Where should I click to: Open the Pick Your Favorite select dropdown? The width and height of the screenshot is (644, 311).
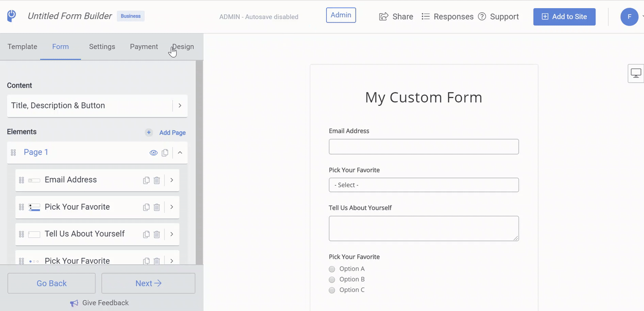click(424, 185)
